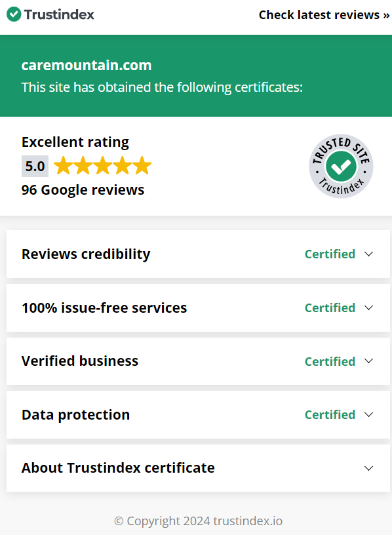Click the 5.0 rating score box
392x535 pixels.
point(35,166)
